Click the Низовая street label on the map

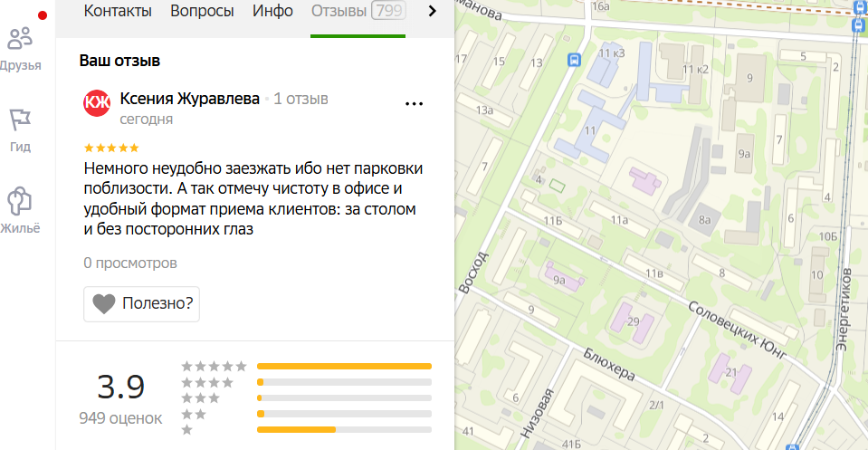tap(537, 414)
